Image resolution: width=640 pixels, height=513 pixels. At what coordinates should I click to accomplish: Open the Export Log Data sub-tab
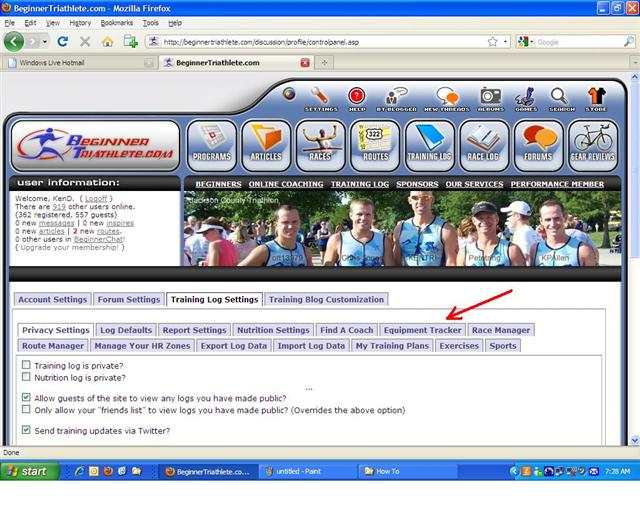click(x=233, y=346)
